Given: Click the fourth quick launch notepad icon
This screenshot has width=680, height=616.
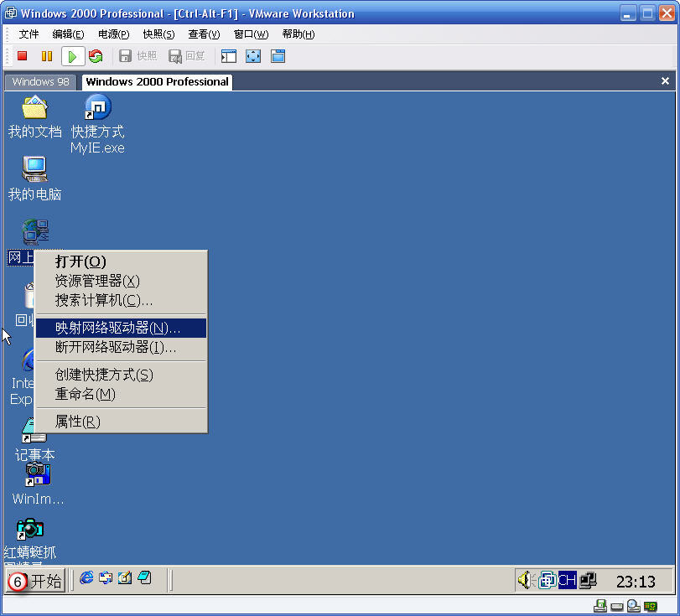Looking at the screenshot, I should click(x=144, y=577).
